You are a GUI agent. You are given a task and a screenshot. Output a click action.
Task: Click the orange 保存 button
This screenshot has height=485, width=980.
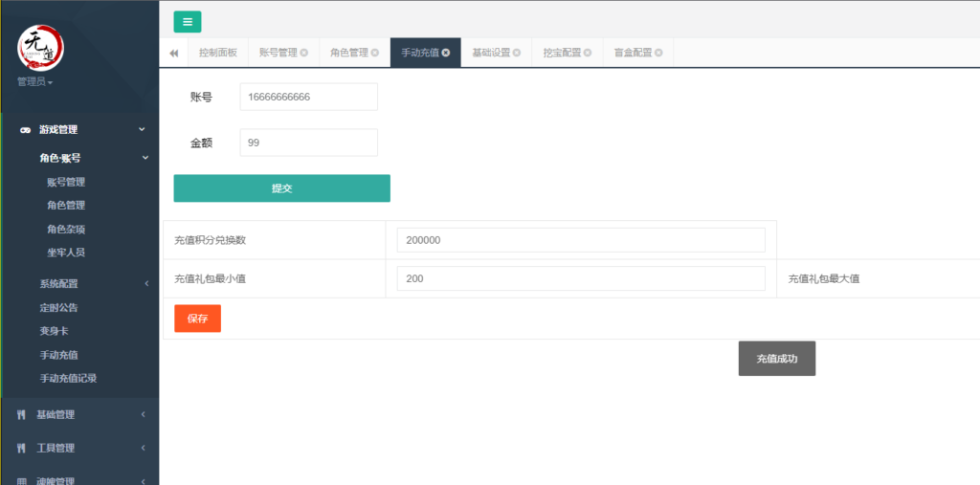point(197,319)
